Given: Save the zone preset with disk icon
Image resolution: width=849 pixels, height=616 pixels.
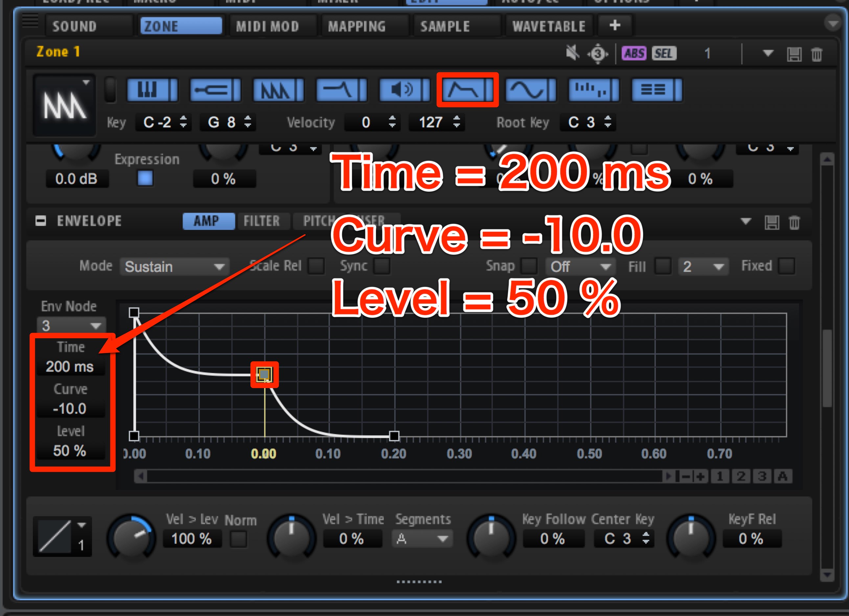Looking at the screenshot, I should [794, 54].
